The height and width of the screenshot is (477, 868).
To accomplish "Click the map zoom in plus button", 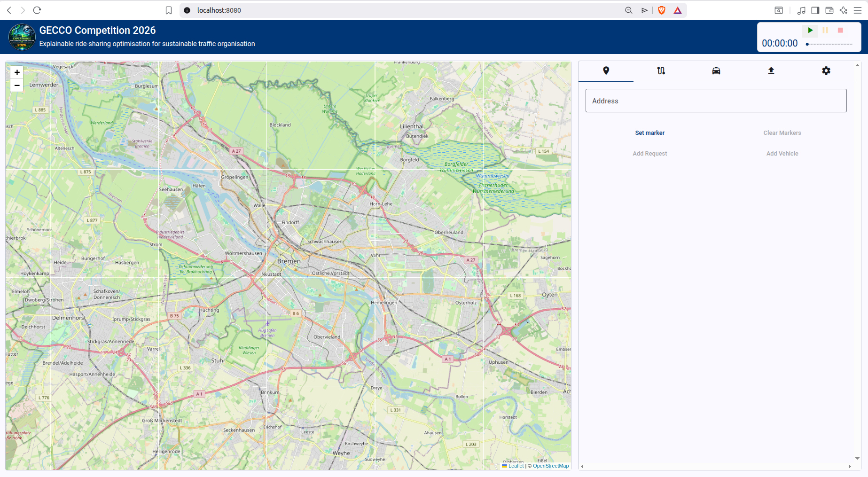I will point(17,72).
